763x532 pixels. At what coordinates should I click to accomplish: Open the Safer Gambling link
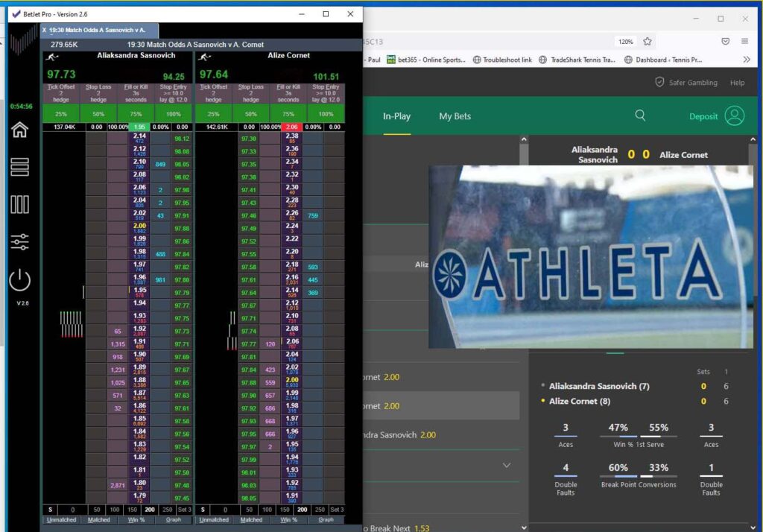[686, 82]
